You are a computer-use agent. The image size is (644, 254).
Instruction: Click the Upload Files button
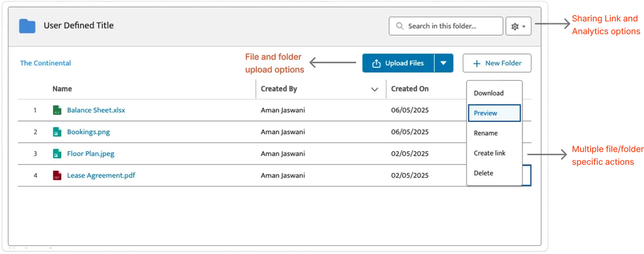pos(398,63)
